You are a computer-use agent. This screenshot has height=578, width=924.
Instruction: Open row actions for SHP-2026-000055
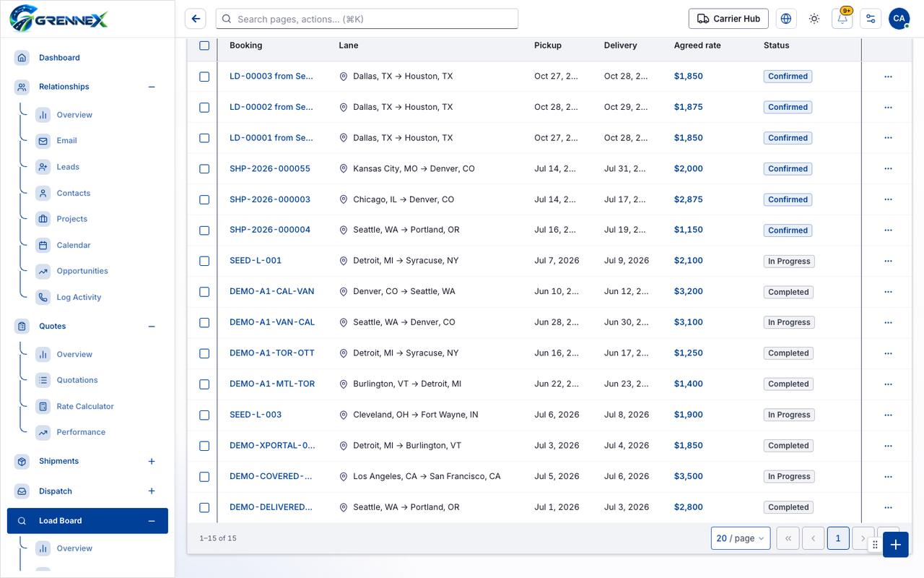coord(888,169)
